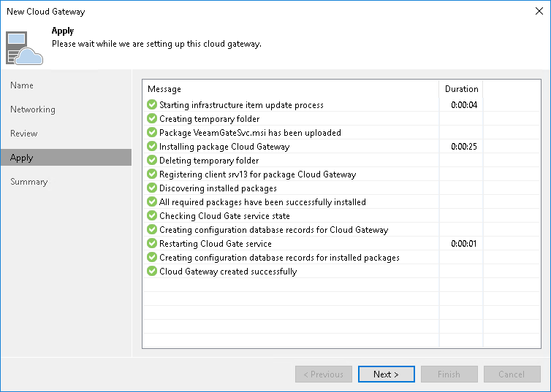Click green check next to Creating temporary folder
551x392 pixels.
pyautogui.click(x=152, y=119)
